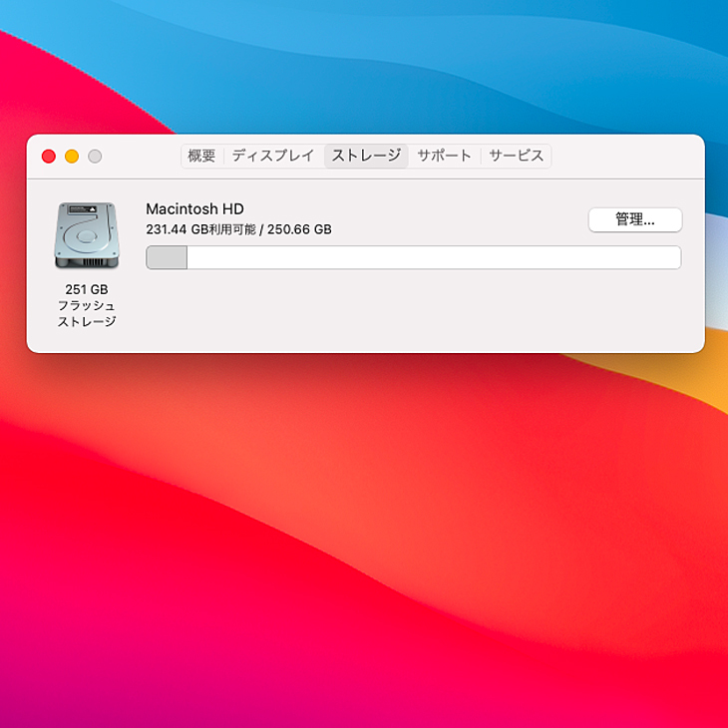Click the grey used-space segment of the bar

[x=167, y=257]
